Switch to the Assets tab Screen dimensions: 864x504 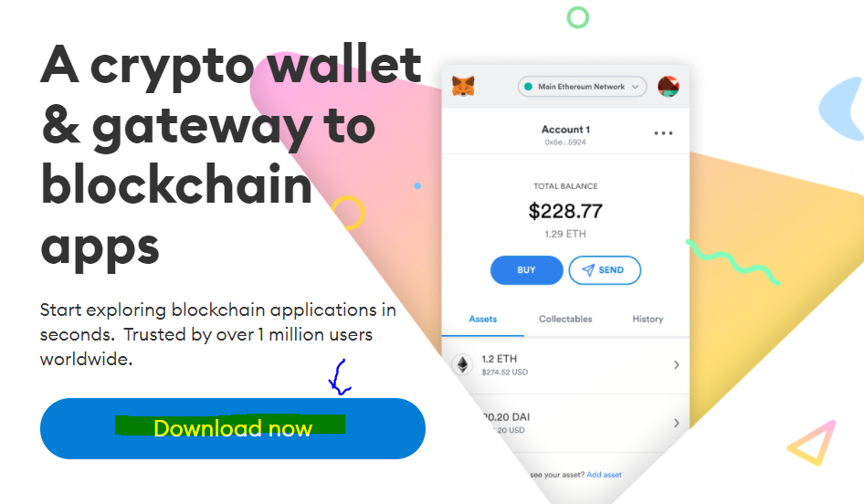pyautogui.click(x=483, y=319)
